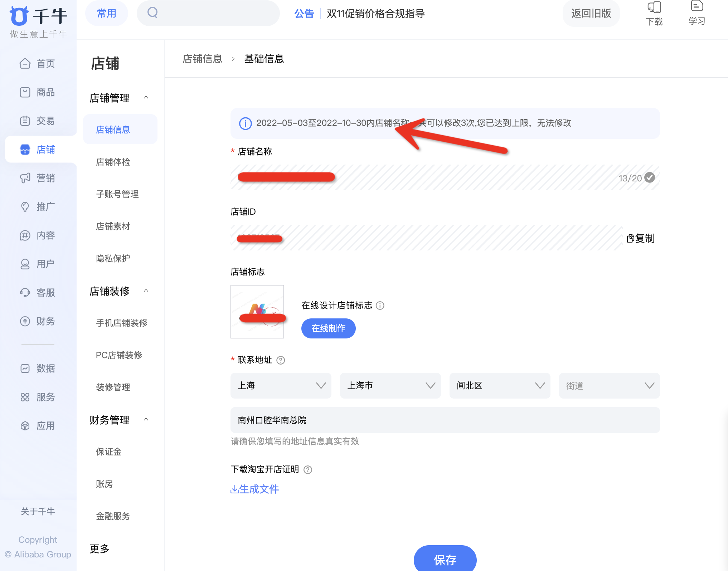Image resolution: width=728 pixels, height=571 pixels.
Task: Open the 内容 content icon
Action: (25, 235)
